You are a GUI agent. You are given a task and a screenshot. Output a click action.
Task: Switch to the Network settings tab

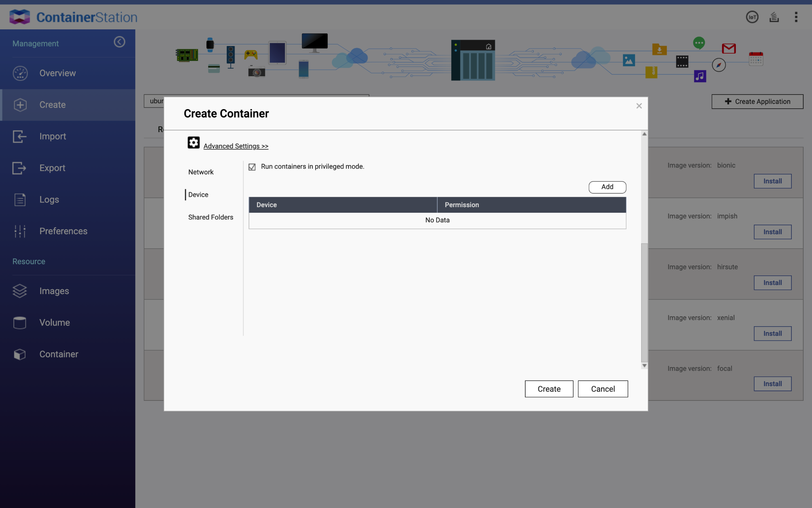[x=201, y=172]
